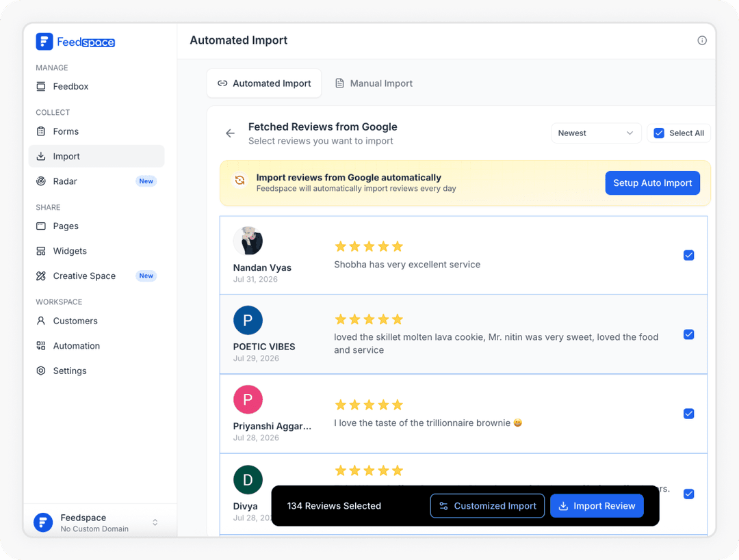Click the Customers person icon
The image size is (739, 560).
pos(41,321)
